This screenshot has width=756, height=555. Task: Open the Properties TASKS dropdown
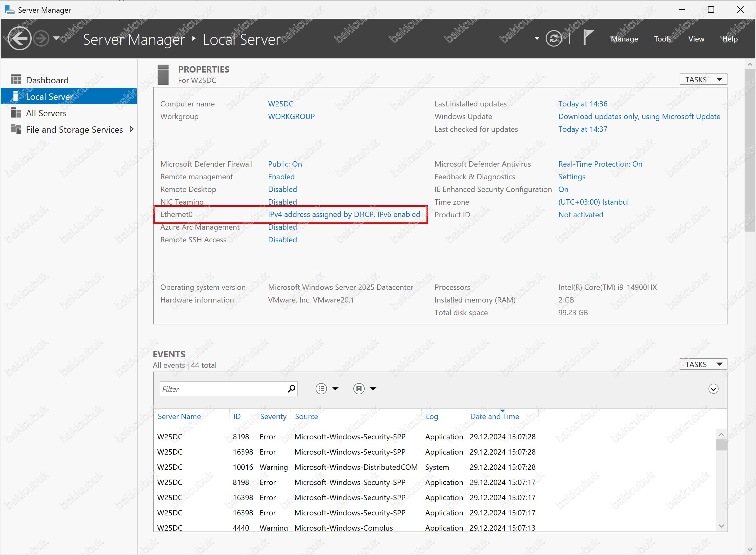(x=703, y=79)
